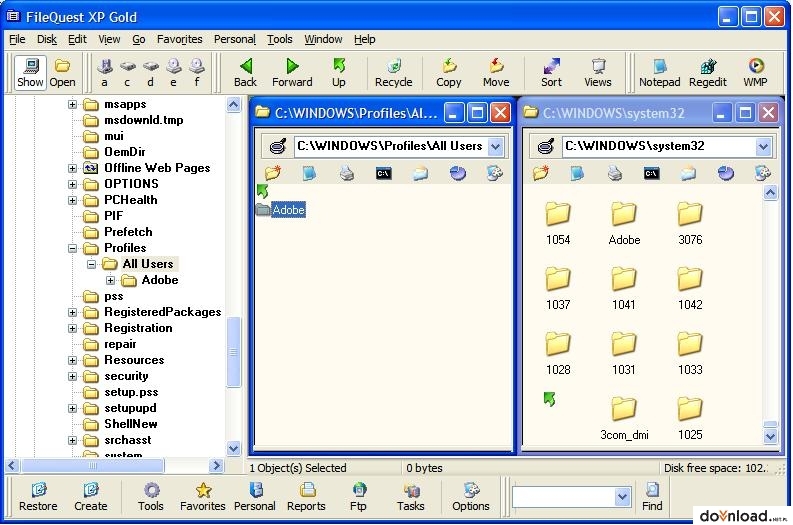Open the File menu
793x525 pixels.
[17, 39]
